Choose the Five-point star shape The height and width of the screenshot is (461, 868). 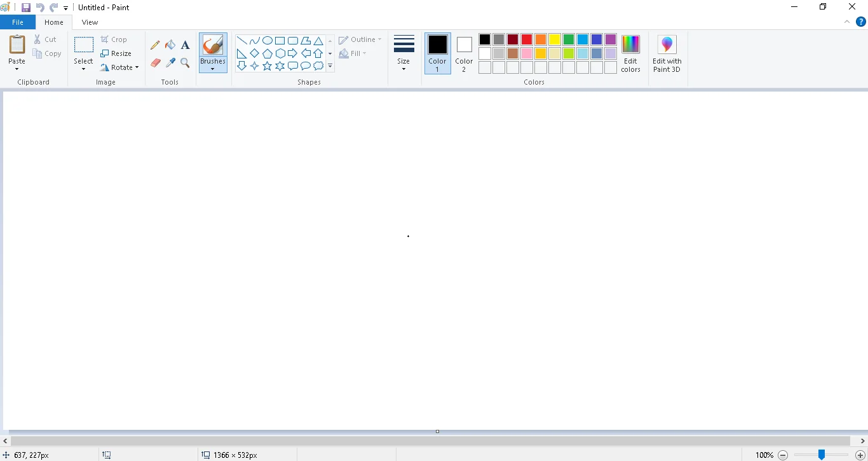268,65
